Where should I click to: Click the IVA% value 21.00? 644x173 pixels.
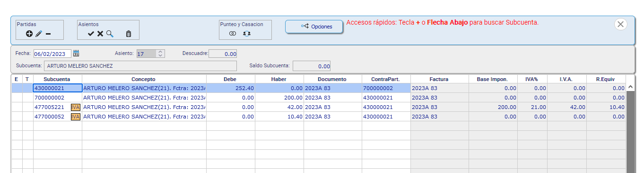(532, 107)
